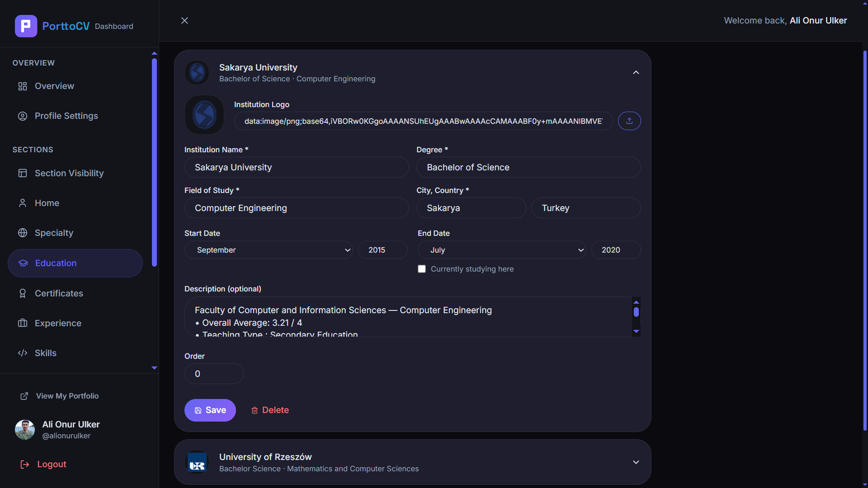Edit the Institution Name field
This screenshot has width=868, height=488.
coord(297,167)
